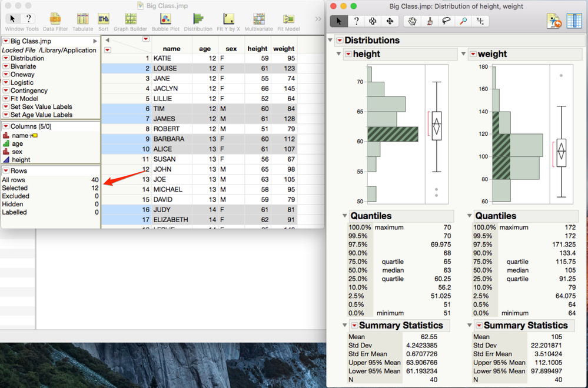Click the redo analysis script icon
This screenshot has height=388, width=588.
coord(554,21)
